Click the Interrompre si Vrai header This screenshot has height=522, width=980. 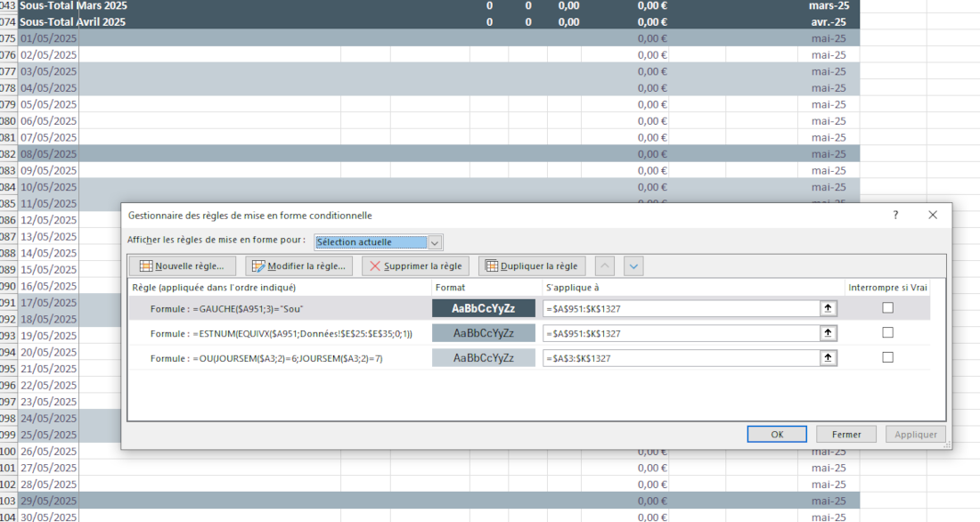pyautogui.click(x=887, y=288)
